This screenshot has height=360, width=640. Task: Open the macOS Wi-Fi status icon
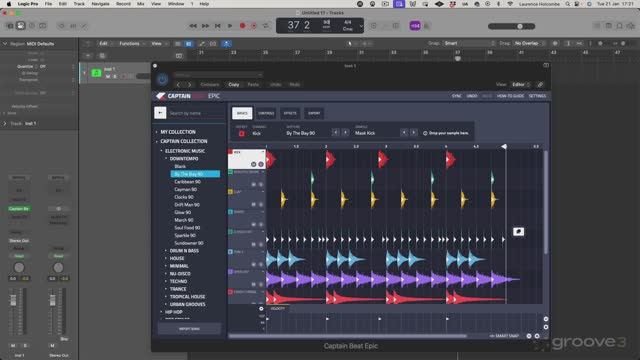[510, 4]
